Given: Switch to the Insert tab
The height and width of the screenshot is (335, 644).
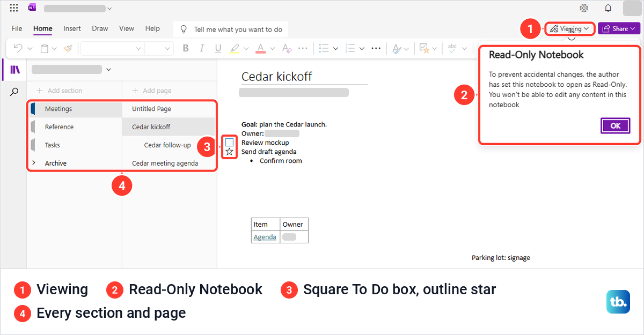Looking at the screenshot, I should [x=72, y=28].
